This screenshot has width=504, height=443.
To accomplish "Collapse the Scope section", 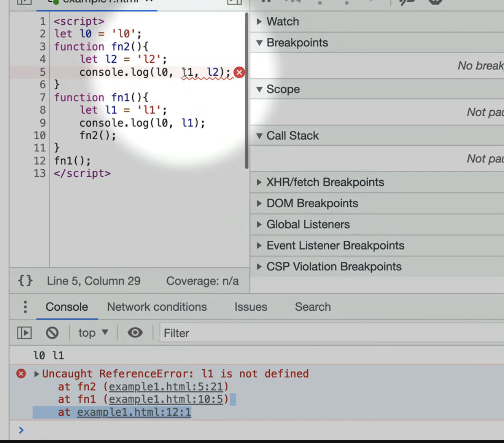I will point(259,89).
